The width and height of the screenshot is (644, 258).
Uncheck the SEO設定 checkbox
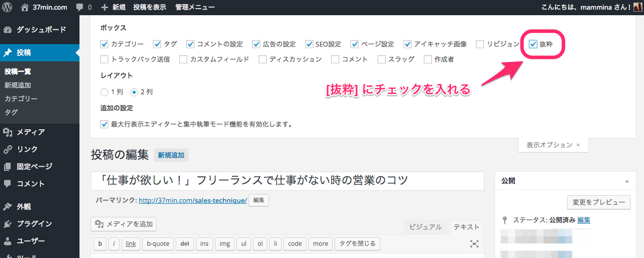(309, 44)
